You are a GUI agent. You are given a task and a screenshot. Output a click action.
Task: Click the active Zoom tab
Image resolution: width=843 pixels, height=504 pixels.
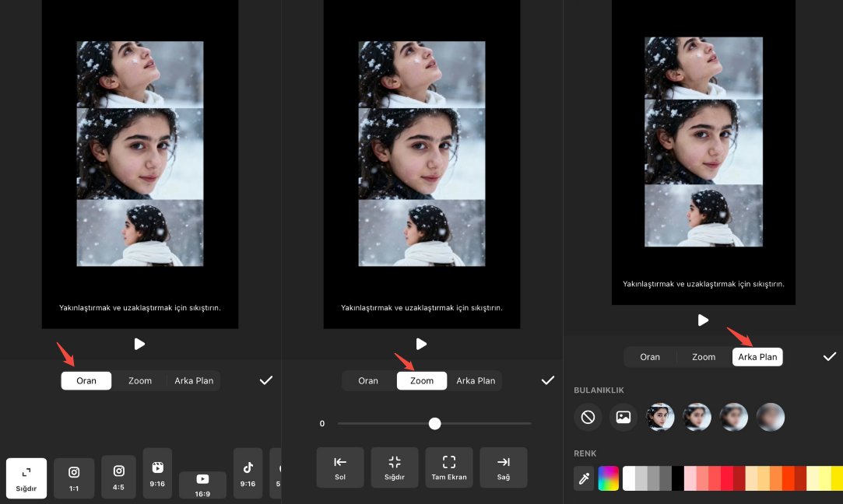click(x=421, y=380)
